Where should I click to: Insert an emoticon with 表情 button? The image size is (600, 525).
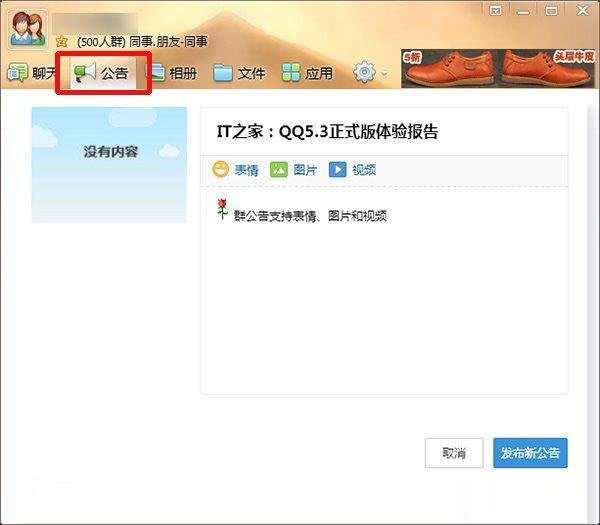(236, 170)
